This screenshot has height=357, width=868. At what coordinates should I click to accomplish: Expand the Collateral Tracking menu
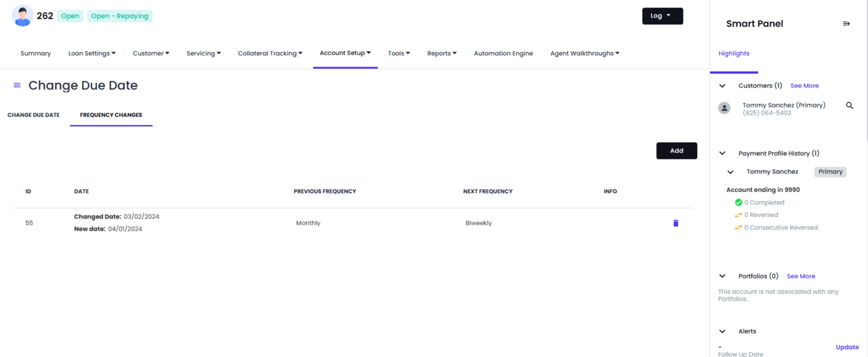click(x=270, y=54)
